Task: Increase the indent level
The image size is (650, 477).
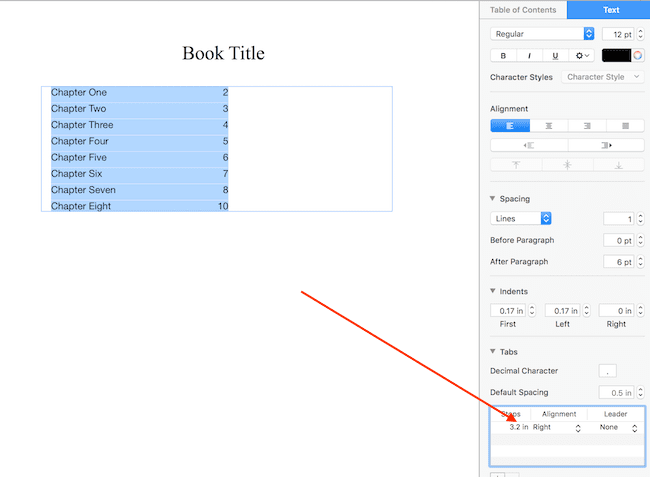Action: [x=606, y=145]
